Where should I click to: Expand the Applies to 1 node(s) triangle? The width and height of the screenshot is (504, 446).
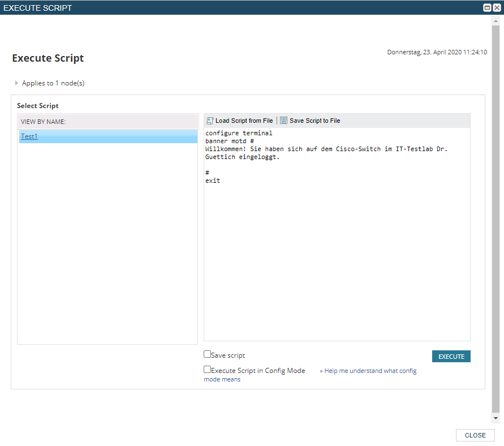(x=17, y=83)
